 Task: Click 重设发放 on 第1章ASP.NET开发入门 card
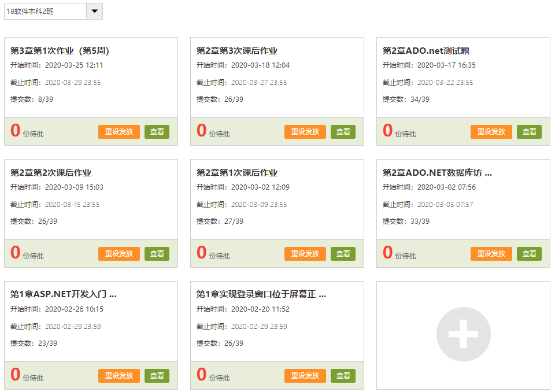[119, 376]
